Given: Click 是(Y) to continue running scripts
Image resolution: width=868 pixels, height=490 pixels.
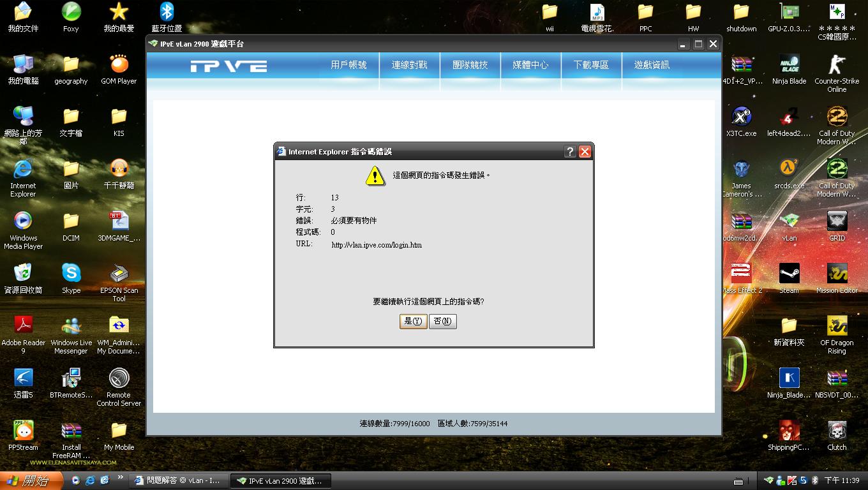Looking at the screenshot, I should click(x=413, y=322).
